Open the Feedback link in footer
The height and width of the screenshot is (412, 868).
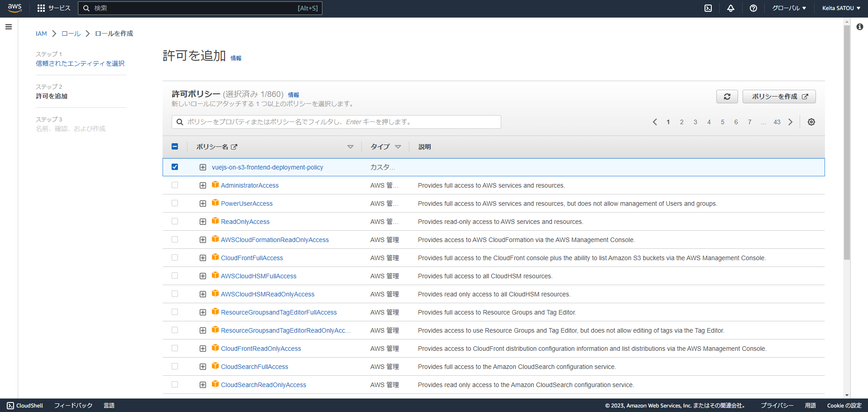coord(73,406)
